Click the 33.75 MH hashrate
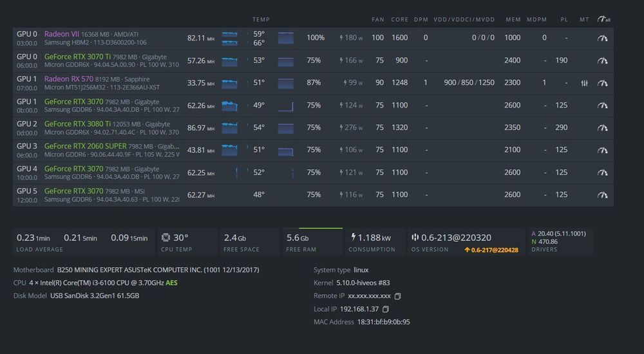Viewport: 644px width, 354px height. point(201,83)
